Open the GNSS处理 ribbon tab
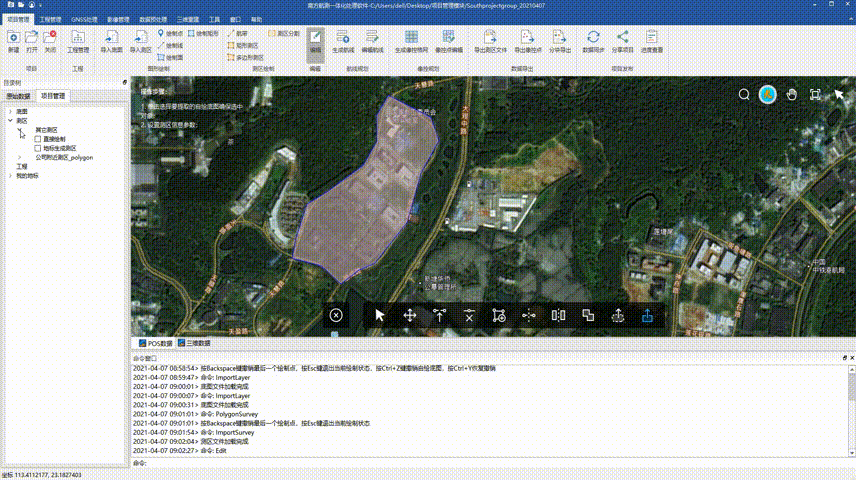This screenshot has width=856, height=480. coord(86,19)
